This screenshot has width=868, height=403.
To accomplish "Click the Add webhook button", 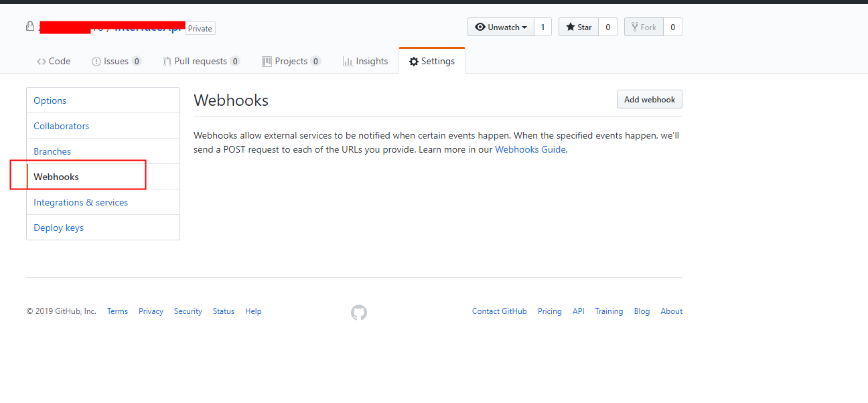I will [649, 99].
